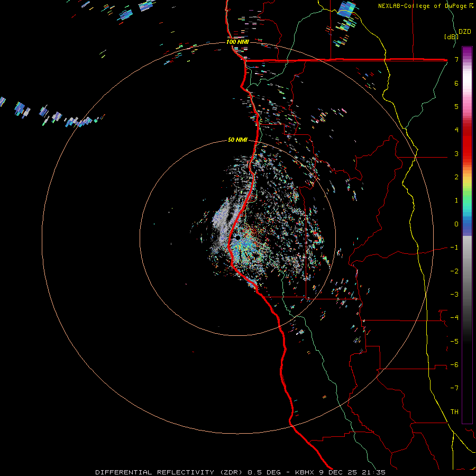Click the 0 value on the scale
476x476 pixels.
tap(456, 224)
